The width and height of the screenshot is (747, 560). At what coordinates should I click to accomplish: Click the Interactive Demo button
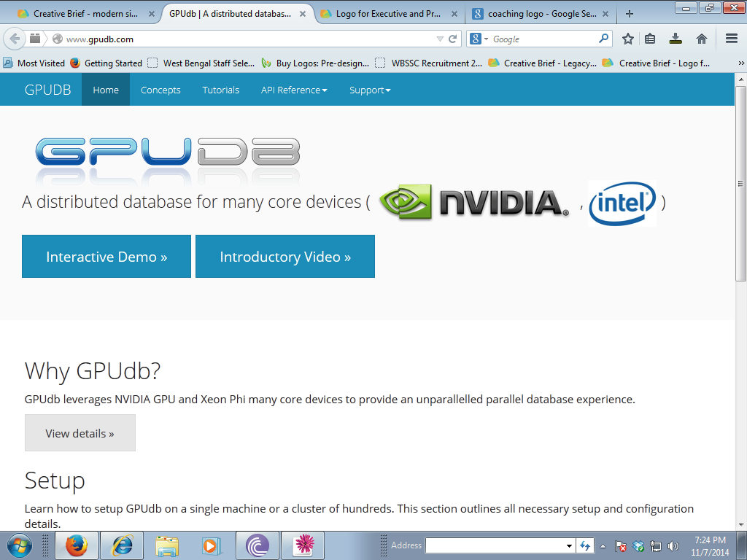click(107, 257)
